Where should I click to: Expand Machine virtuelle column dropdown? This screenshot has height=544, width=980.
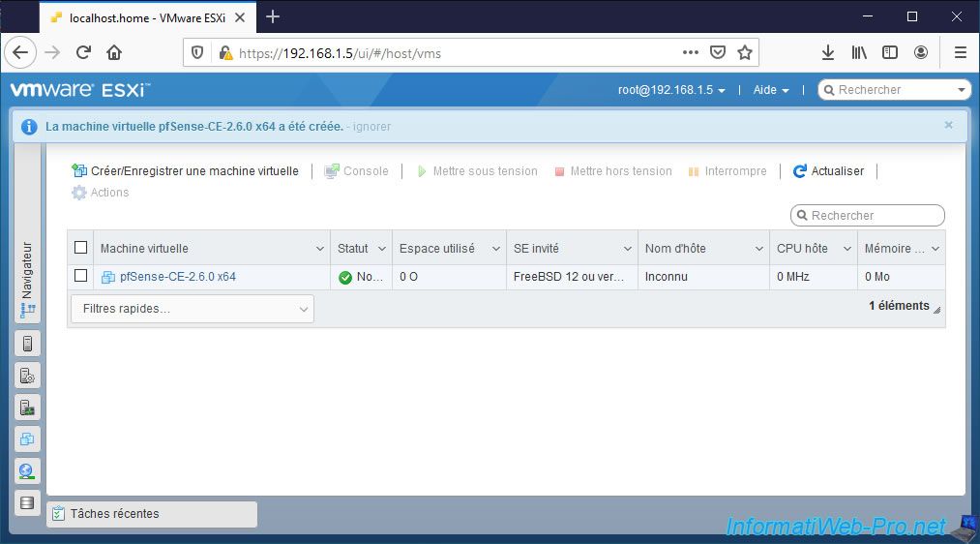coord(320,249)
